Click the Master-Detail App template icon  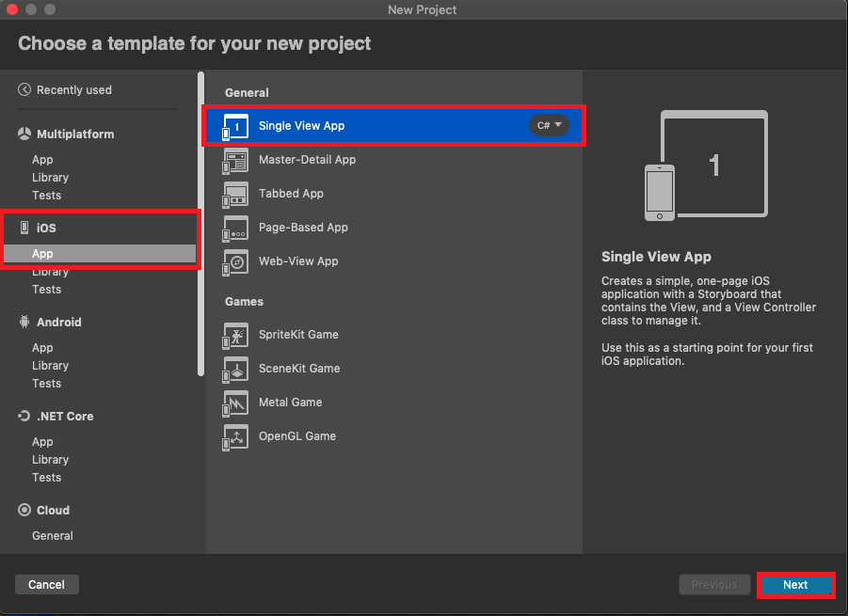click(234, 162)
